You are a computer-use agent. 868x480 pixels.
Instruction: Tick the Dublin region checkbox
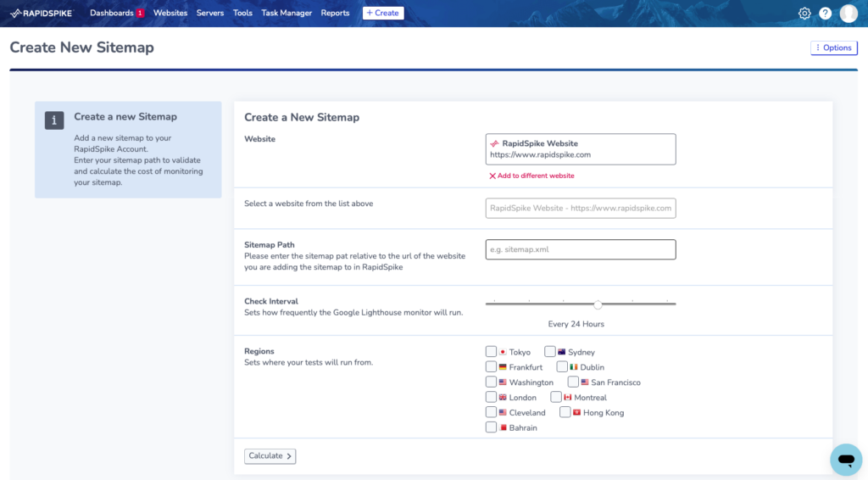point(562,366)
